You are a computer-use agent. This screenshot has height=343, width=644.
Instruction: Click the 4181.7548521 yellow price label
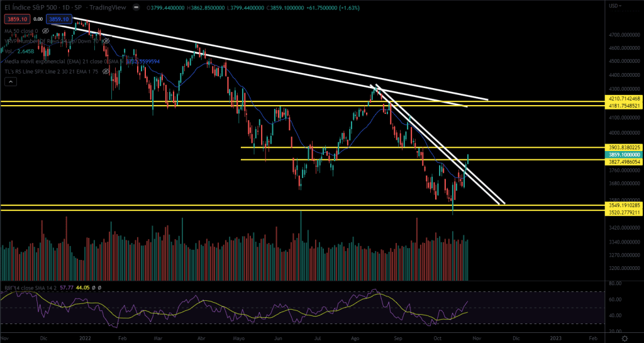pos(624,106)
